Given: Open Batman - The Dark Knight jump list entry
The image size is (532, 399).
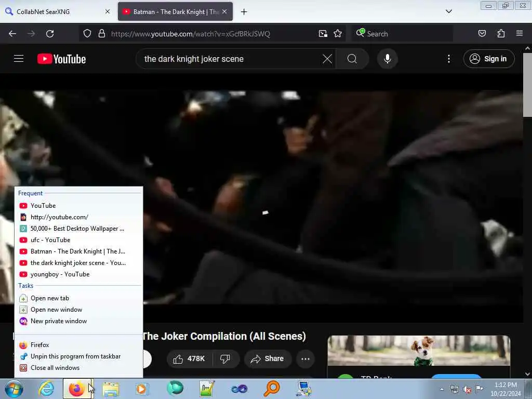Looking at the screenshot, I should coord(79,251).
